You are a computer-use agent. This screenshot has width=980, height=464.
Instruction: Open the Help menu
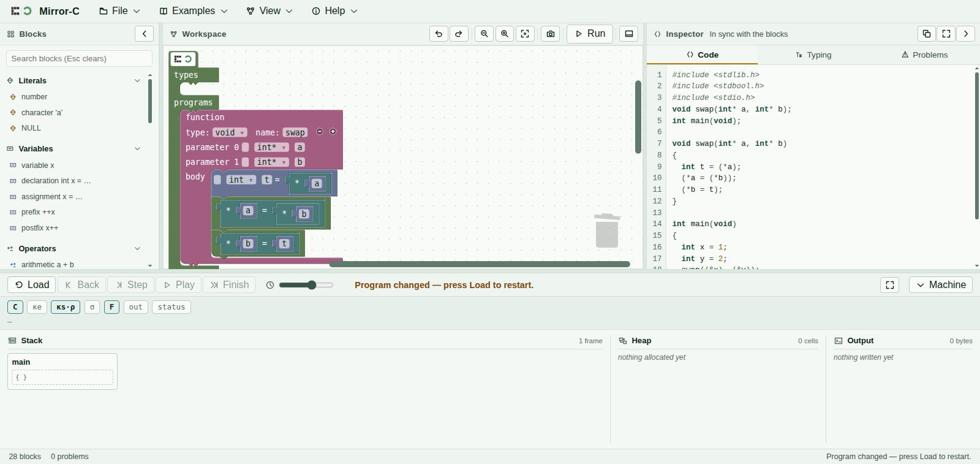click(334, 11)
